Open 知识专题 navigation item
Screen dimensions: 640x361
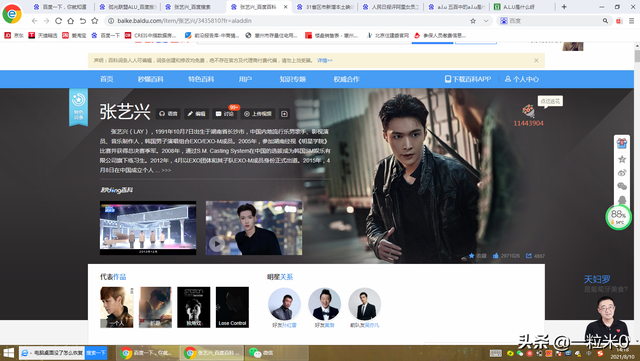click(x=293, y=79)
